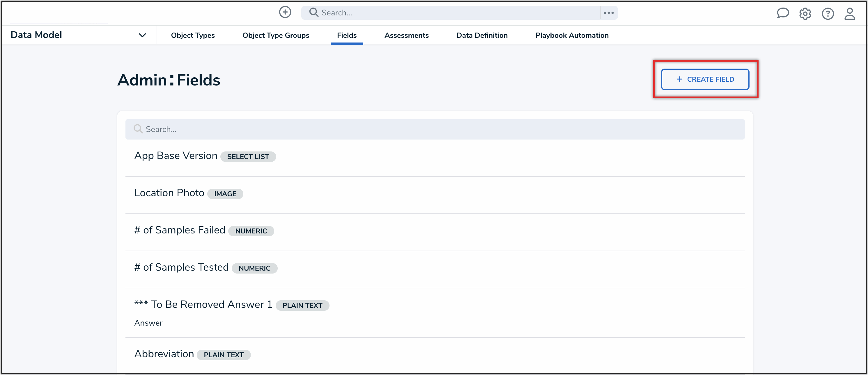This screenshot has height=375, width=868.
Task: Click the magnifying glass in the fields search box
Action: point(138,128)
